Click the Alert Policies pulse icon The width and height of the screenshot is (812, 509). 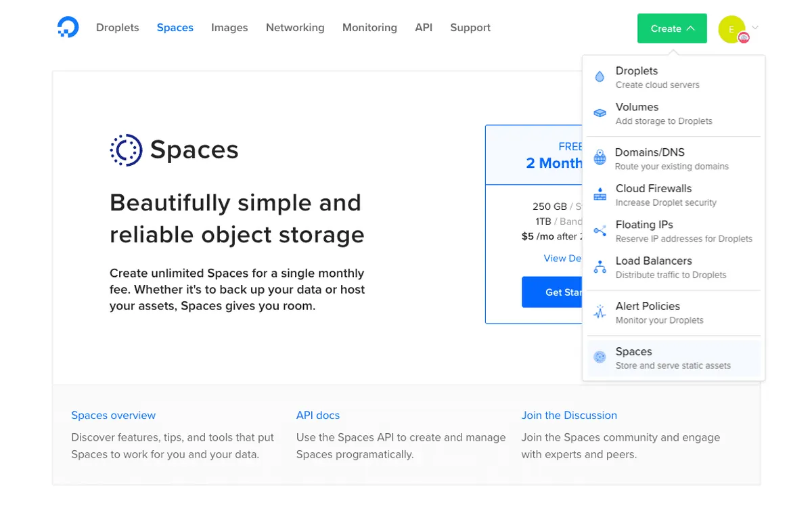pos(600,312)
